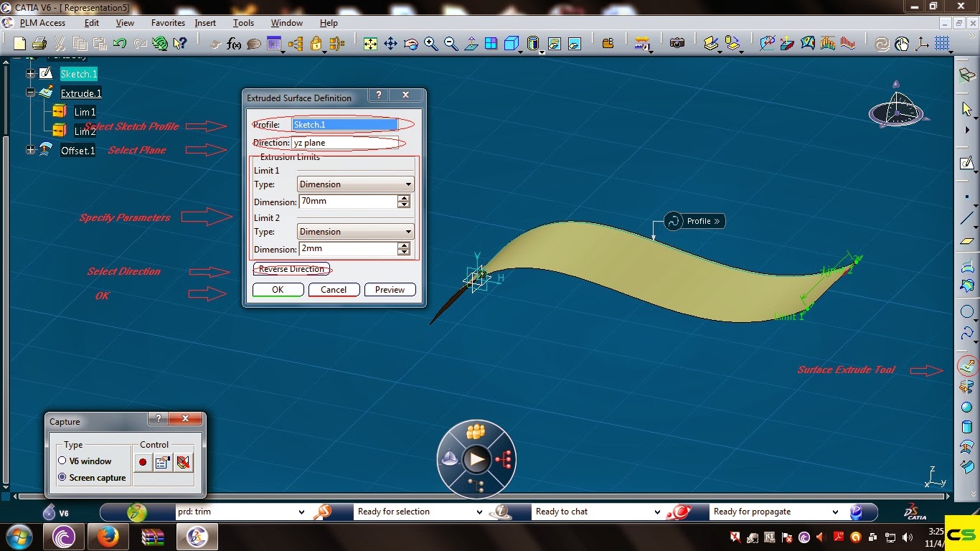Click the What's This help cursor icon
The height and width of the screenshot is (551, 980).
pos(179,44)
